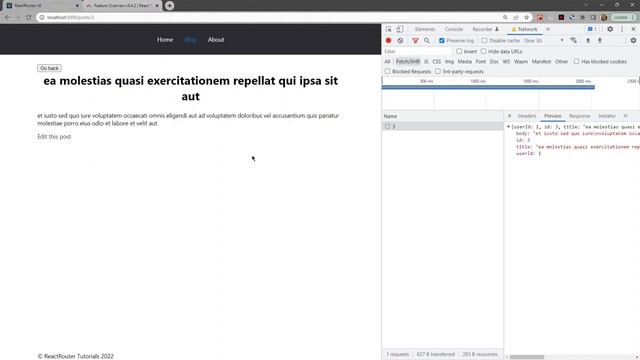
Task: Click the localhost address bar
Action: click(269, 18)
